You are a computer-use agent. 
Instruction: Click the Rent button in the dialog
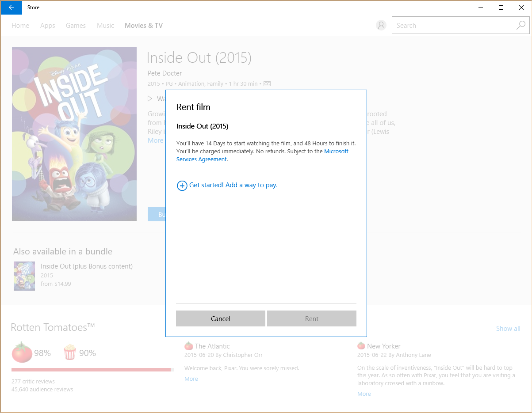pos(312,318)
